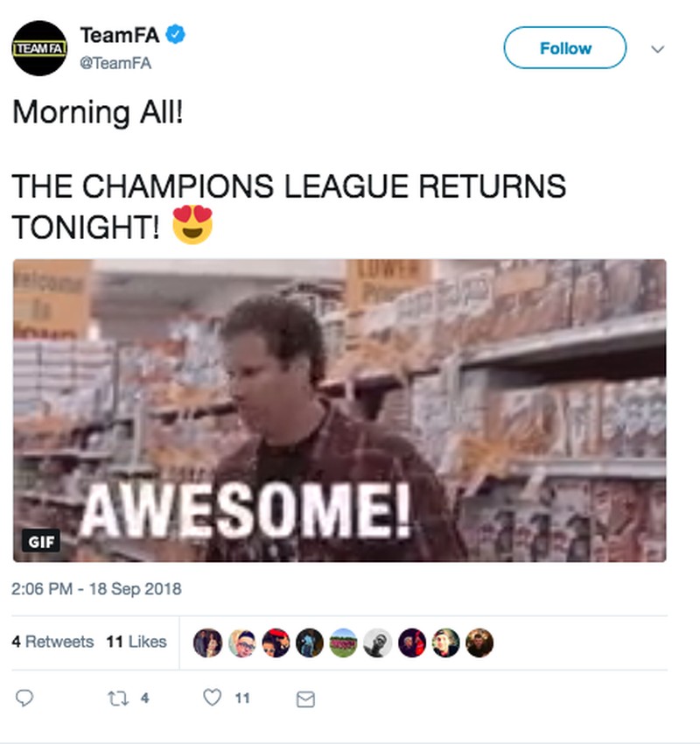This screenshot has height=744, width=700.
Task: Click the GIF badge on the media
Action: pos(39,541)
